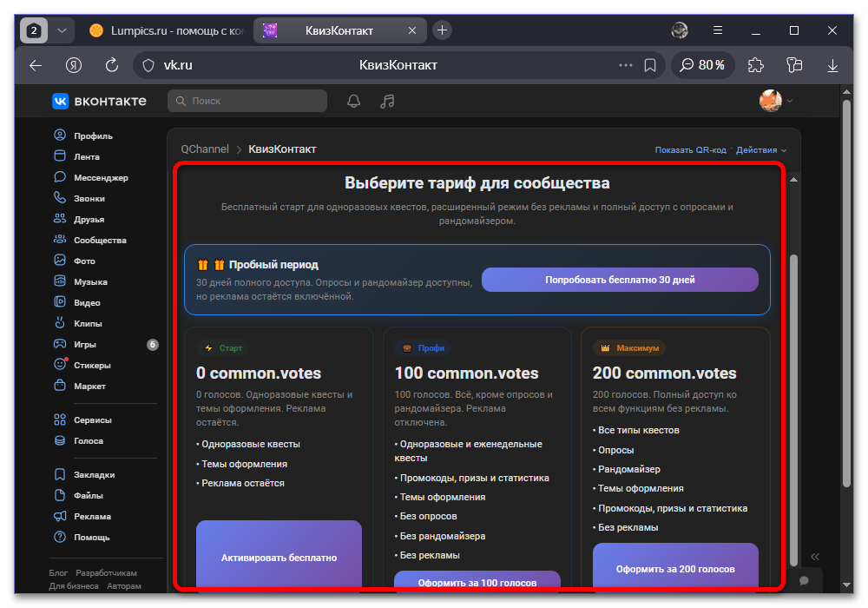This screenshot has height=608, width=868.
Task: Open the browser downloads arrow icon
Action: click(832, 65)
